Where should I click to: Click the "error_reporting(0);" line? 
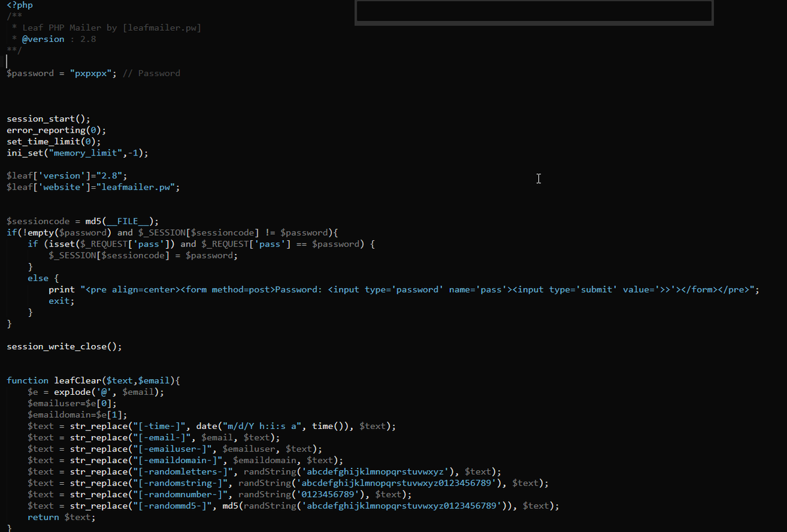(56, 130)
